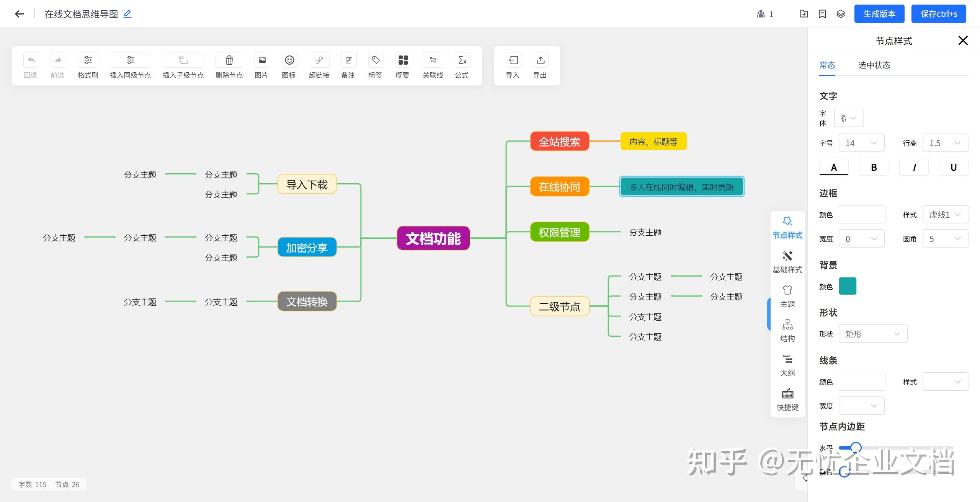Save the document with 保存ctrl+s button

click(939, 14)
